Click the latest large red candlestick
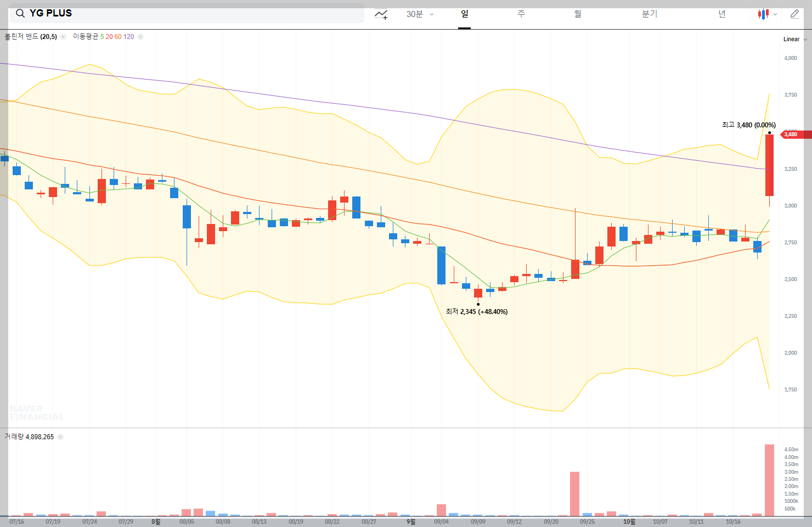 pyautogui.click(x=769, y=165)
